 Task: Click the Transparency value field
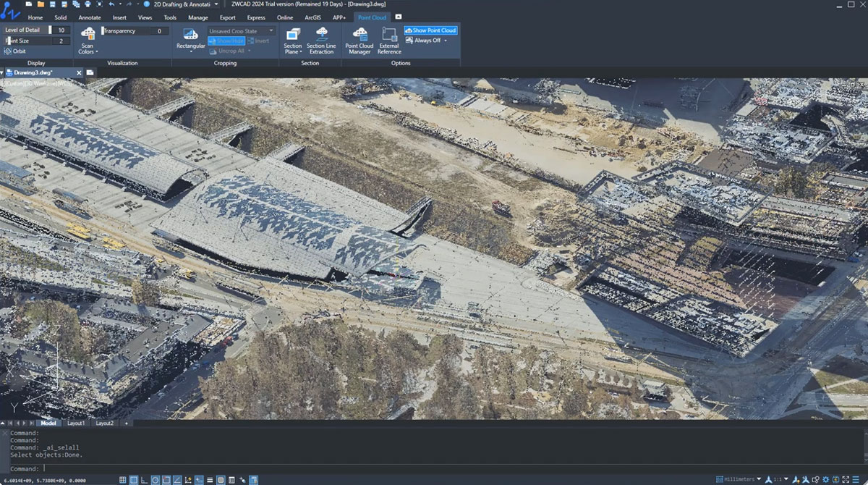(159, 31)
